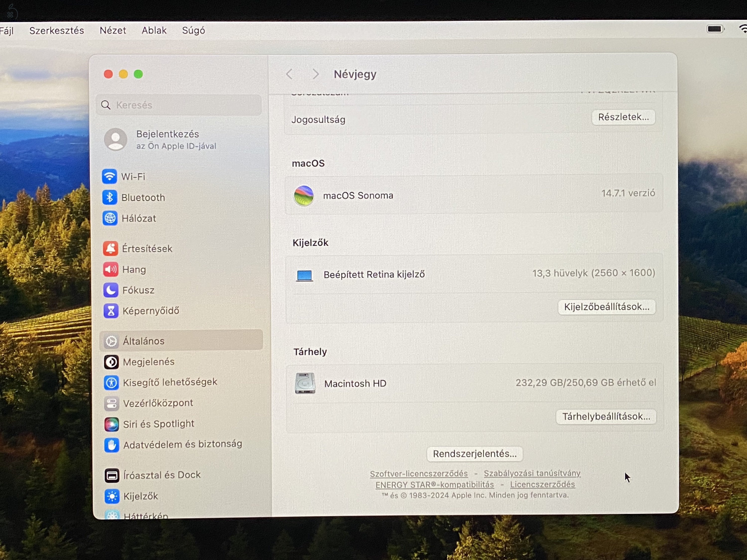Click the 13,3 hüvelyk (2560 × 1600) text
Image resolution: width=747 pixels, height=560 pixels.
point(594,273)
